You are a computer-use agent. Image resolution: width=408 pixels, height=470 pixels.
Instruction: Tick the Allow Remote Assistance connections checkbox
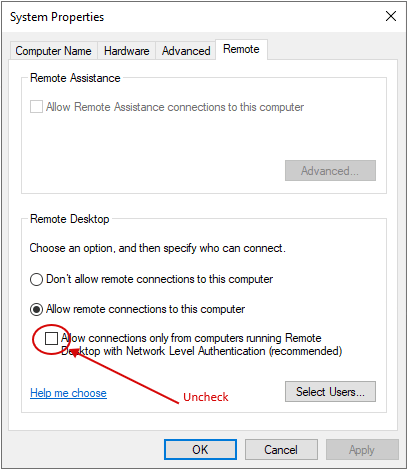(36, 107)
